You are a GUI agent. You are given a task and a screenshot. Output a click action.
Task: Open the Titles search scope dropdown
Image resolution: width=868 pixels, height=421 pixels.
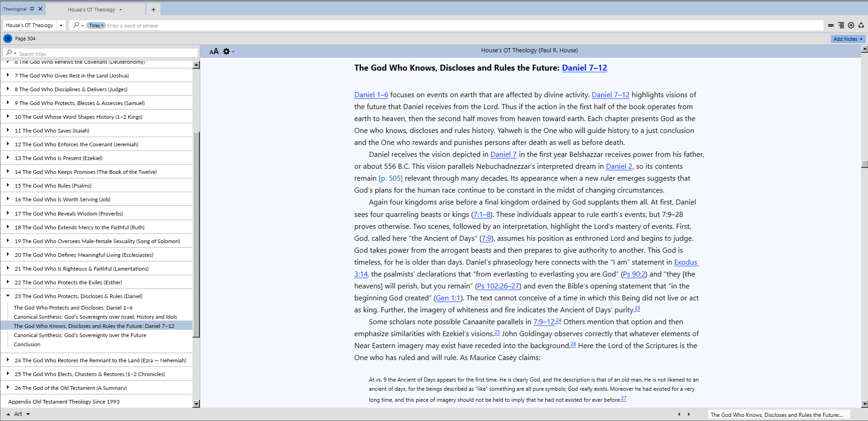click(96, 26)
